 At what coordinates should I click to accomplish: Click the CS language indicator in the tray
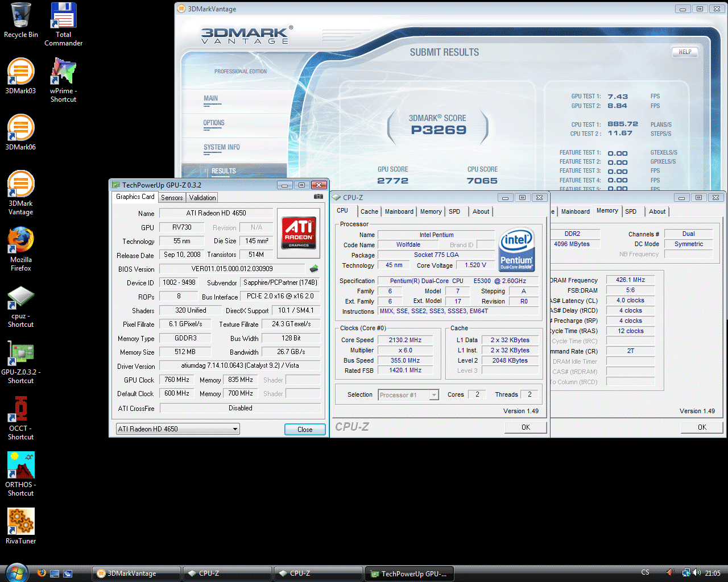[645, 573]
